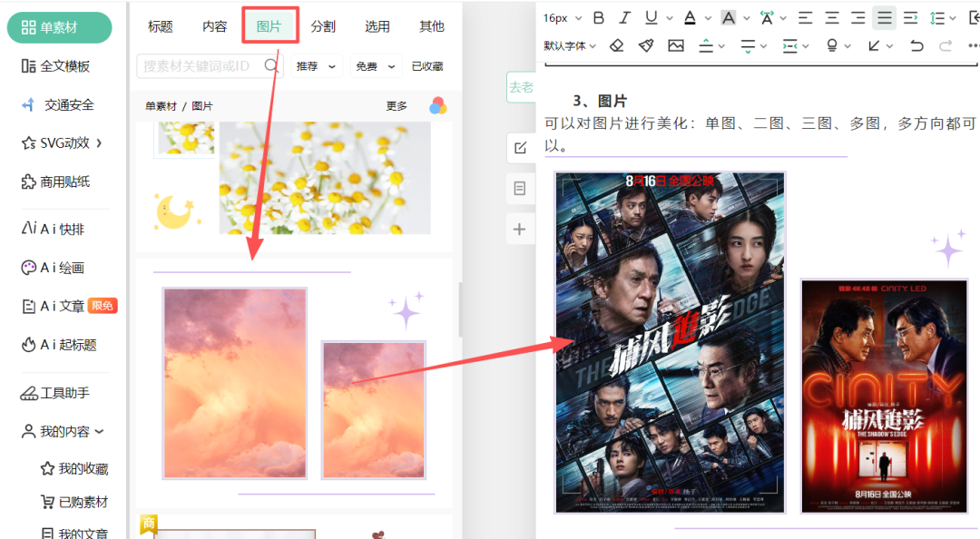Switch to the 标题 tab
The width and height of the screenshot is (980, 539).
[x=161, y=26]
